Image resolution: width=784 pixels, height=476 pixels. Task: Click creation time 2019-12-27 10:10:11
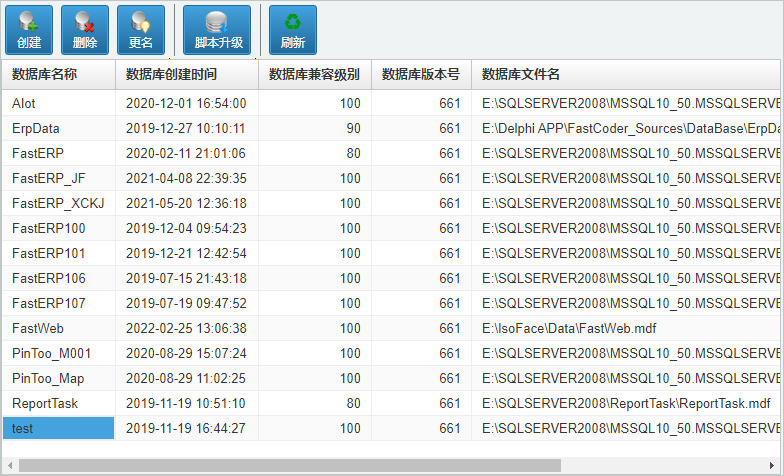(186, 128)
